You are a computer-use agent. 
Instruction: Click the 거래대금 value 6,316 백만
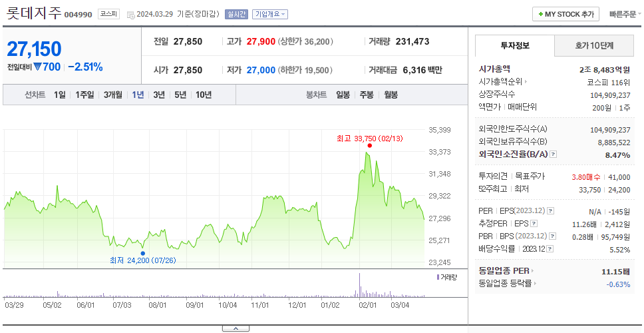click(422, 71)
